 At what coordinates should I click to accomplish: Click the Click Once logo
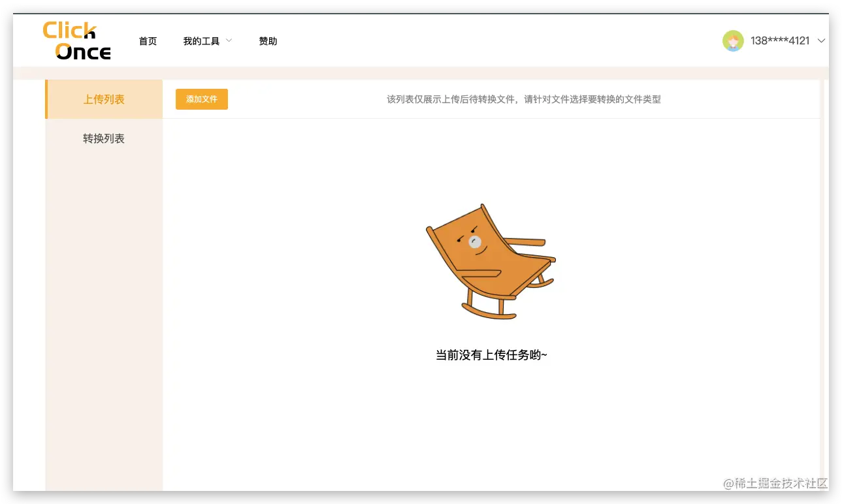76,40
